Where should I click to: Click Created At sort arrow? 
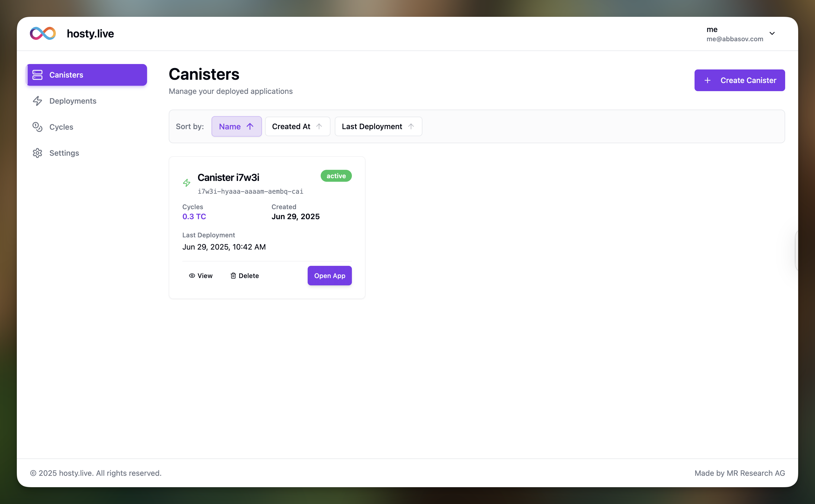(319, 127)
